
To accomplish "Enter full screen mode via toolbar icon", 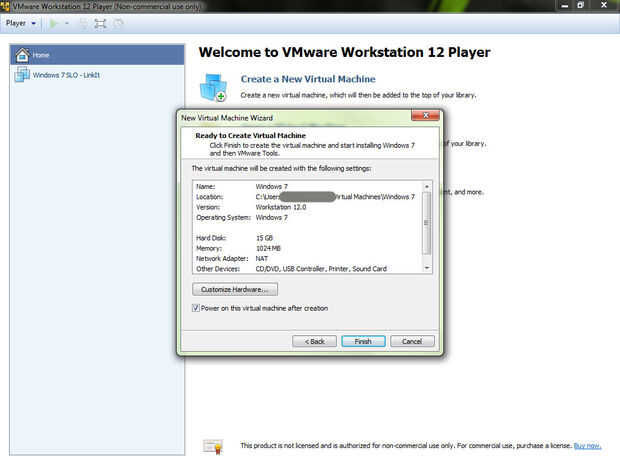I will [100, 24].
